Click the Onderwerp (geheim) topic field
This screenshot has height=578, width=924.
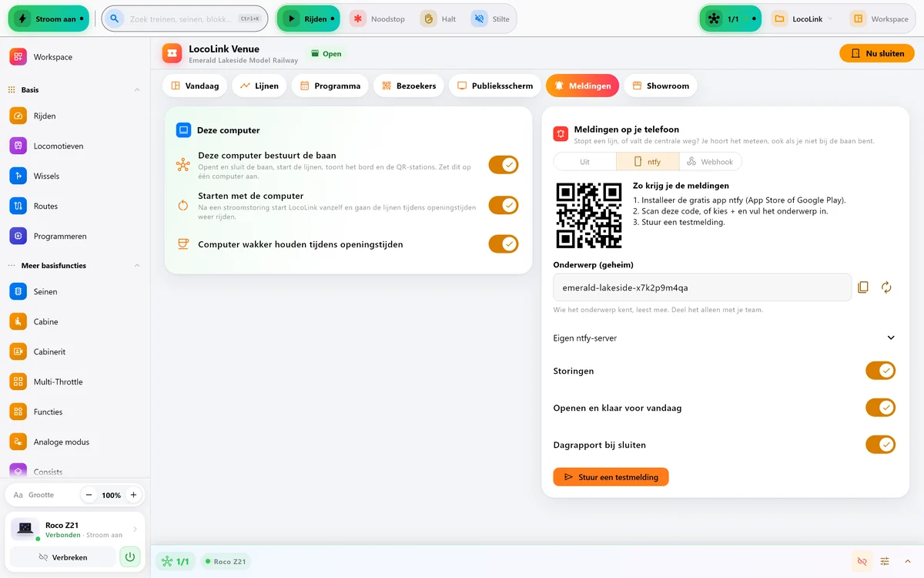pyautogui.click(x=702, y=287)
